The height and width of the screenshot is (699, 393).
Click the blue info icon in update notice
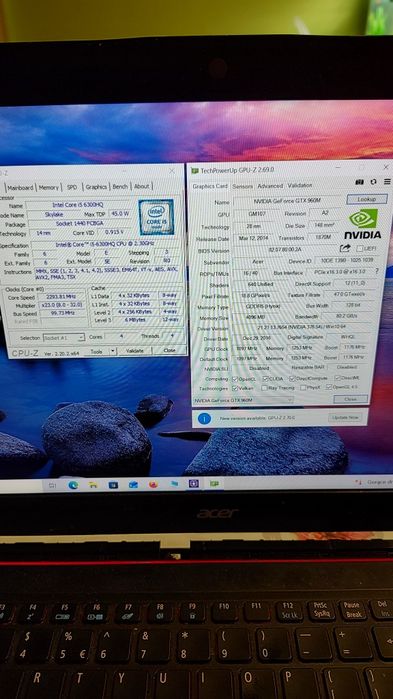(x=204, y=419)
